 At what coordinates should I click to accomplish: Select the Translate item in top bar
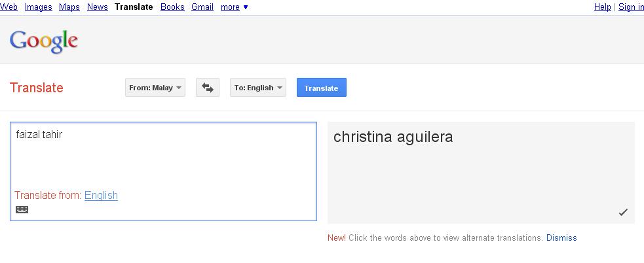[134, 7]
